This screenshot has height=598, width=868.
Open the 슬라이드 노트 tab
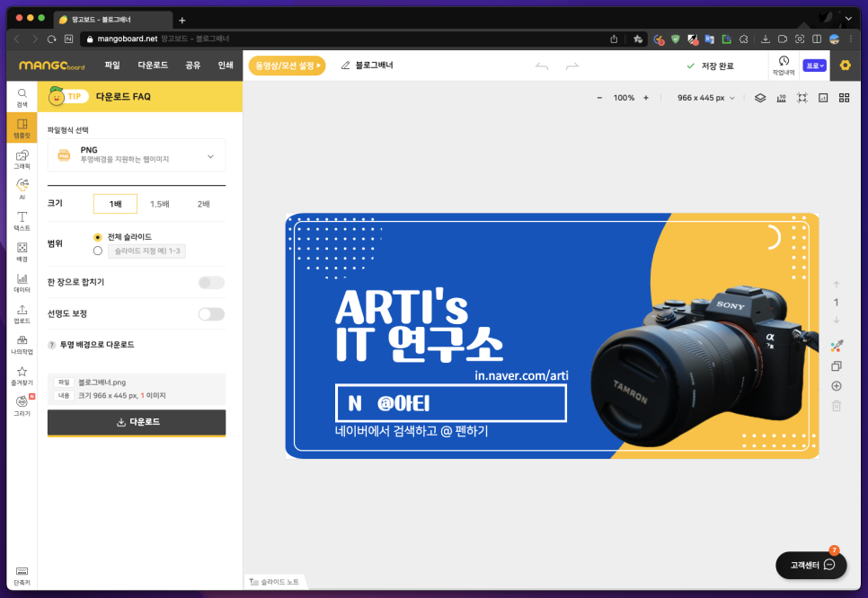[275, 582]
